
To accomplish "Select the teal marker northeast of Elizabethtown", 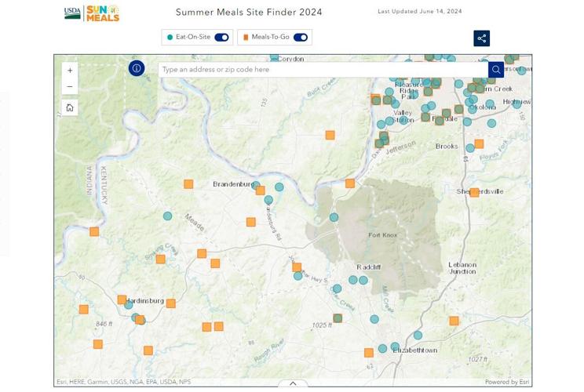I will pos(418,335).
